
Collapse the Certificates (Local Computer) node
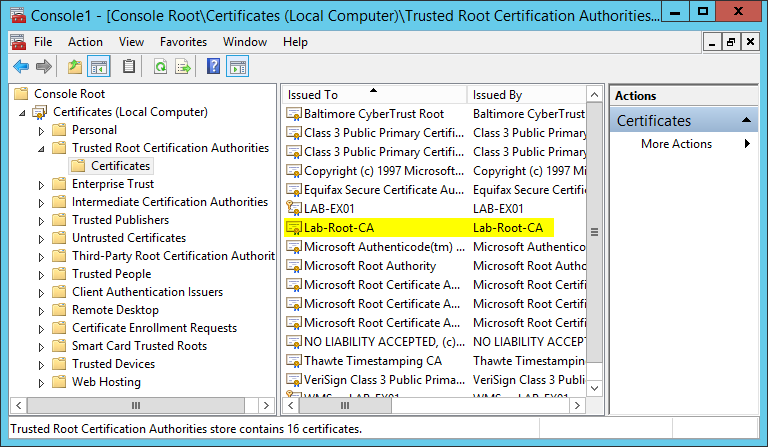coord(22,113)
